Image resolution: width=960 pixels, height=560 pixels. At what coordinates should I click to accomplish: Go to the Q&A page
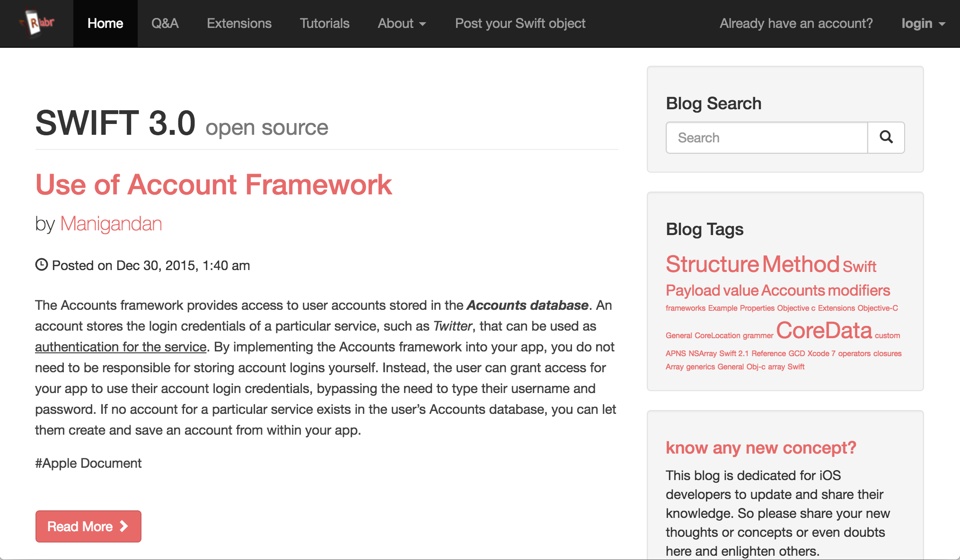pyautogui.click(x=165, y=23)
